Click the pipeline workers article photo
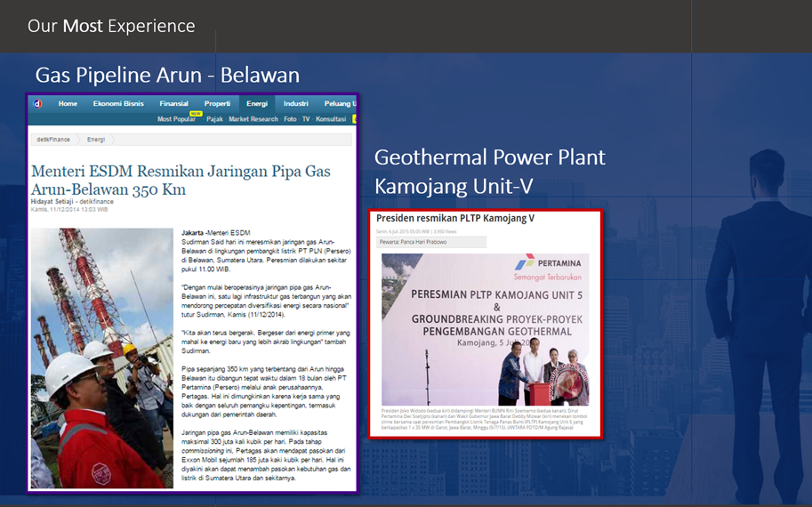 click(x=102, y=358)
